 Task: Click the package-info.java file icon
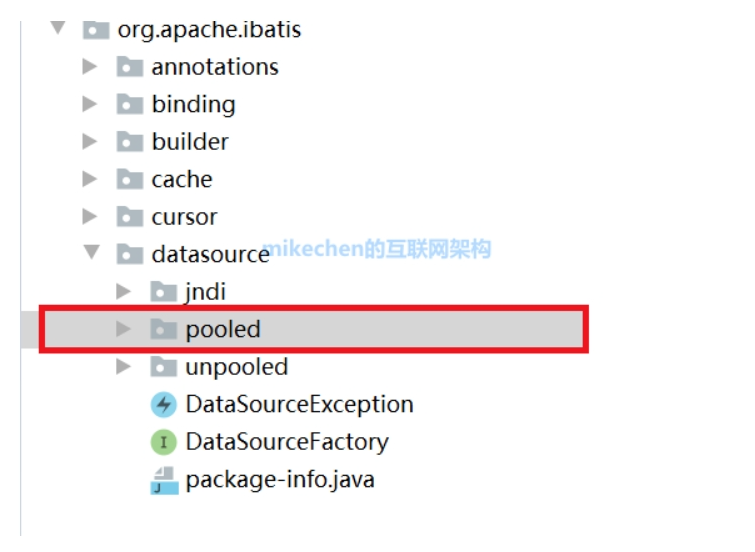coord(163,480)
